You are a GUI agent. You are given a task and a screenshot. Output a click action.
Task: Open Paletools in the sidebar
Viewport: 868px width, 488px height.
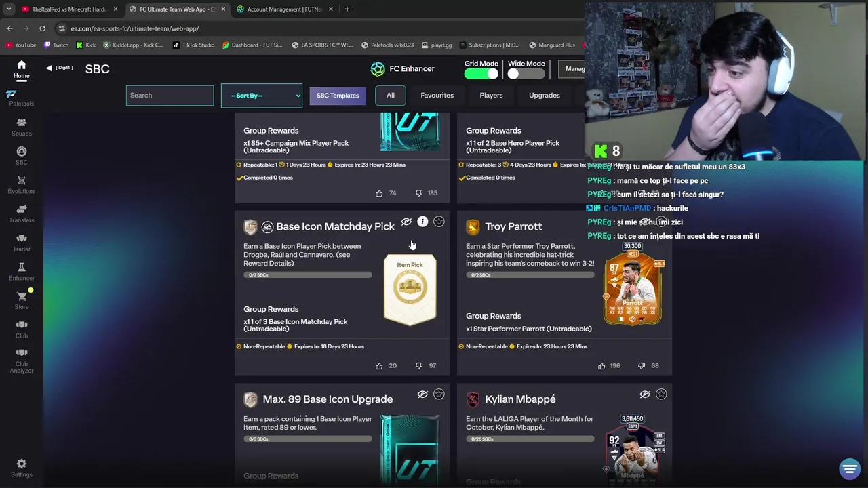[x=22, y=98]
